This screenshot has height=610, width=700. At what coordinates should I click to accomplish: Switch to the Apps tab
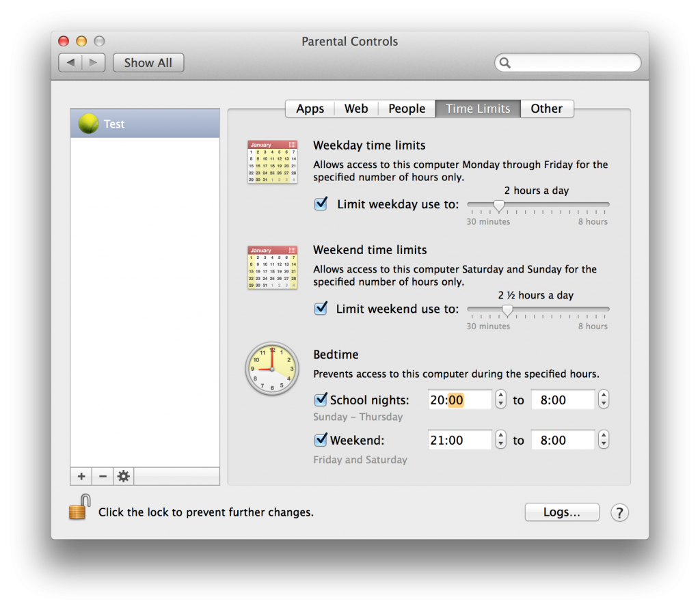(x=310, y=109)
